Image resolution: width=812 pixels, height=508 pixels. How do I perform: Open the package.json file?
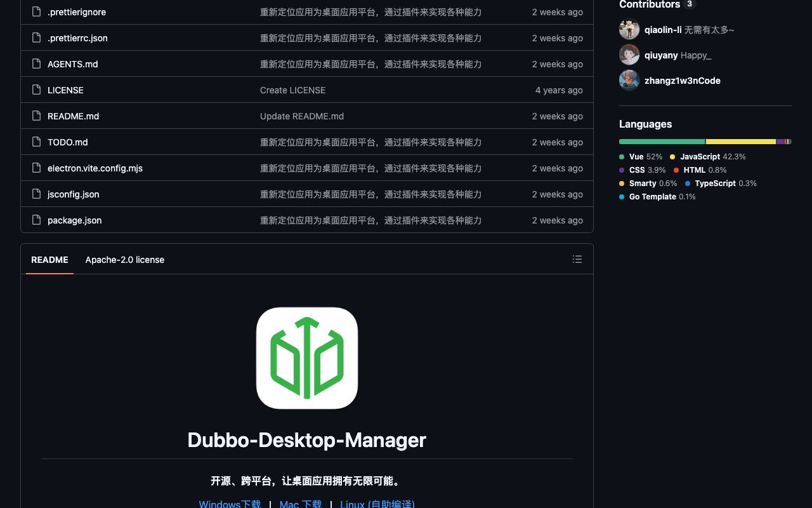[75, 220]
